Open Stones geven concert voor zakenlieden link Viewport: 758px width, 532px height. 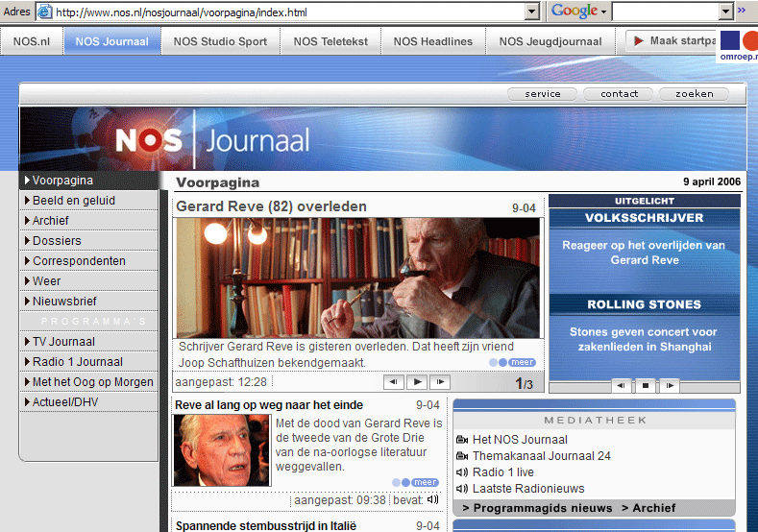coord(644,339)
